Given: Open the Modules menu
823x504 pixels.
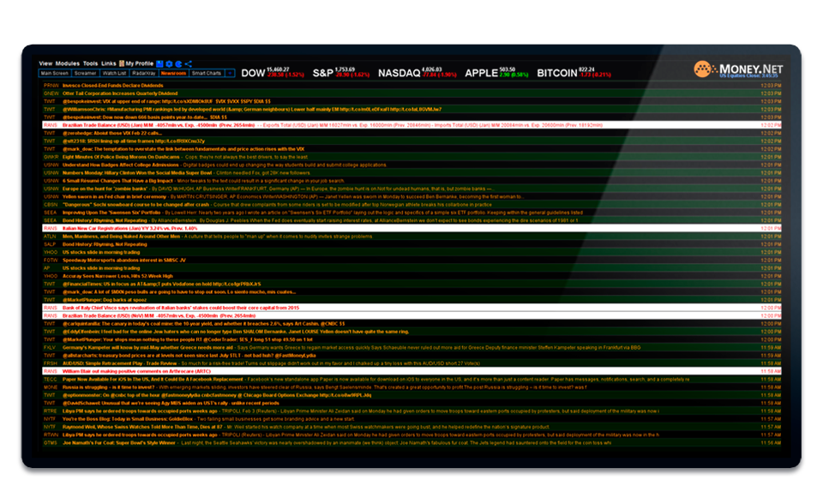Looking at the screenshot, I should pyautogui.click(x=67, y=63).
